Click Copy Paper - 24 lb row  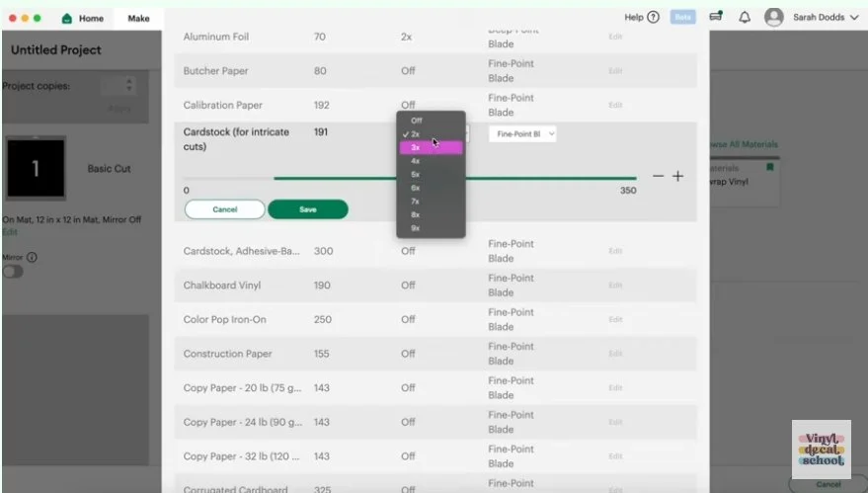pos(435,422)
